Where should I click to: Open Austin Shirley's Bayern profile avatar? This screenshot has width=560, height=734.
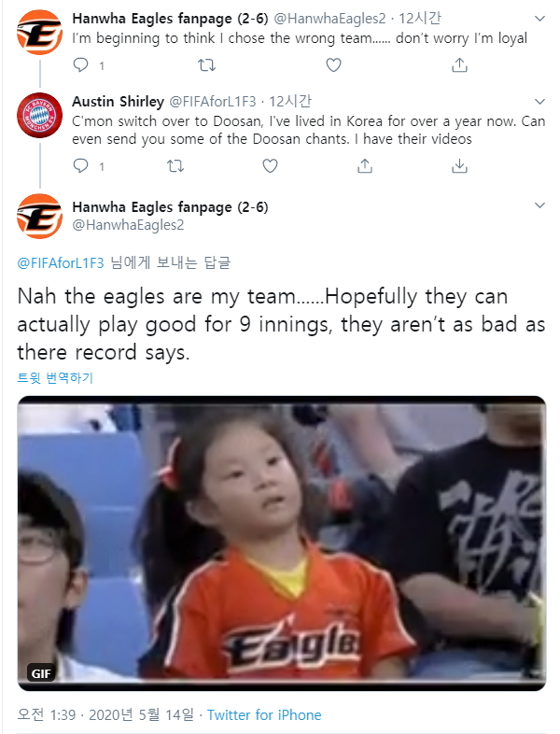tap(40, 116)
